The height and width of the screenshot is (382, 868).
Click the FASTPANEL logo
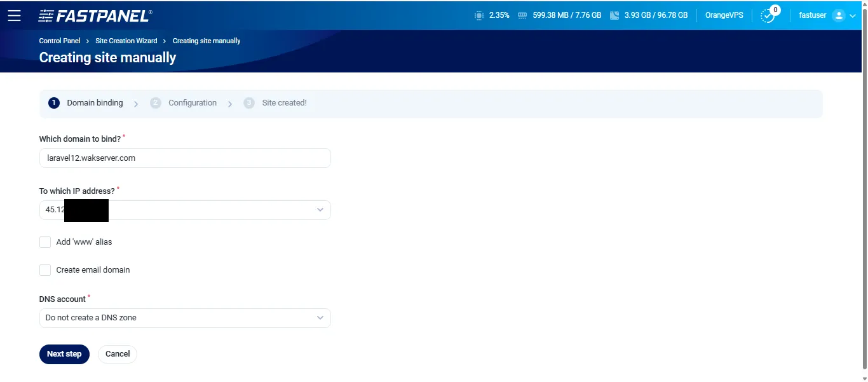coord(95,16)
